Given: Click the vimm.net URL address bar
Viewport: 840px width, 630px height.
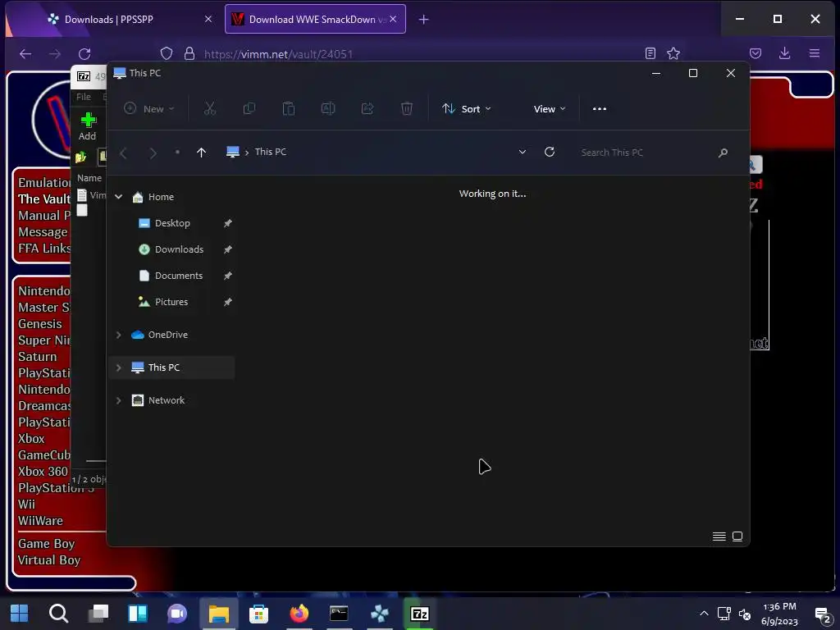Looking at the screenshot, I should point(278,54).
